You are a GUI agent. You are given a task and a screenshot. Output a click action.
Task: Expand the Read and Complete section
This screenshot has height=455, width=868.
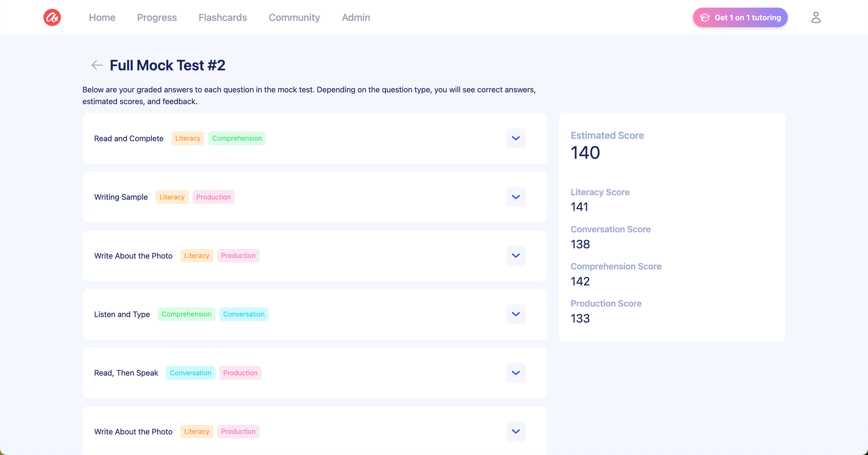pos(516,138)
